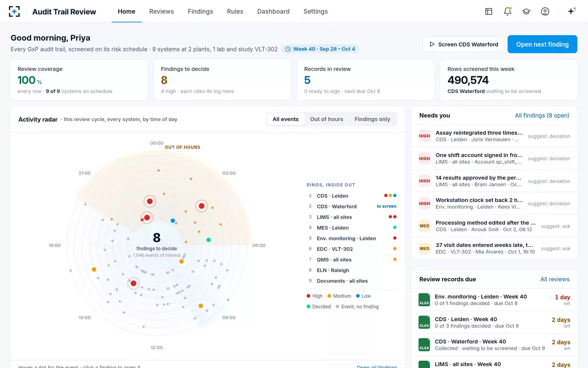Open the AI sparkle assistant icon
The image size is (588, 368).
(x=572, y=11)
